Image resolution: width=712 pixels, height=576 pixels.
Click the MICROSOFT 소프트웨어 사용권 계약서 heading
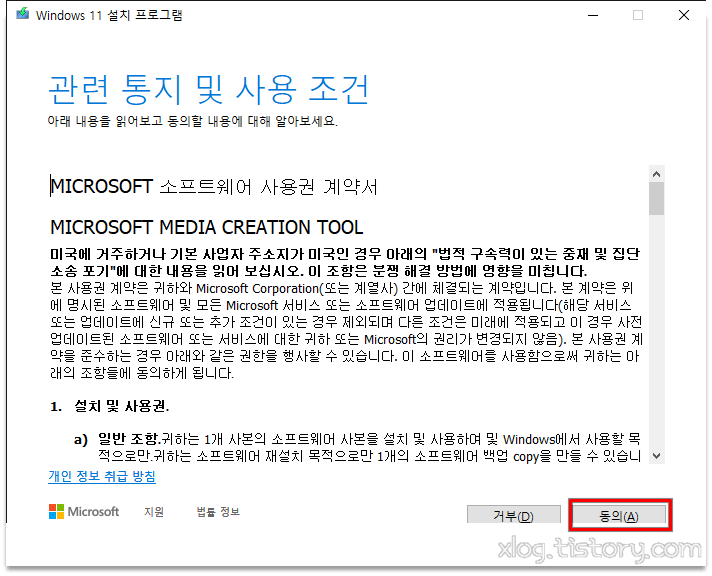214,186
